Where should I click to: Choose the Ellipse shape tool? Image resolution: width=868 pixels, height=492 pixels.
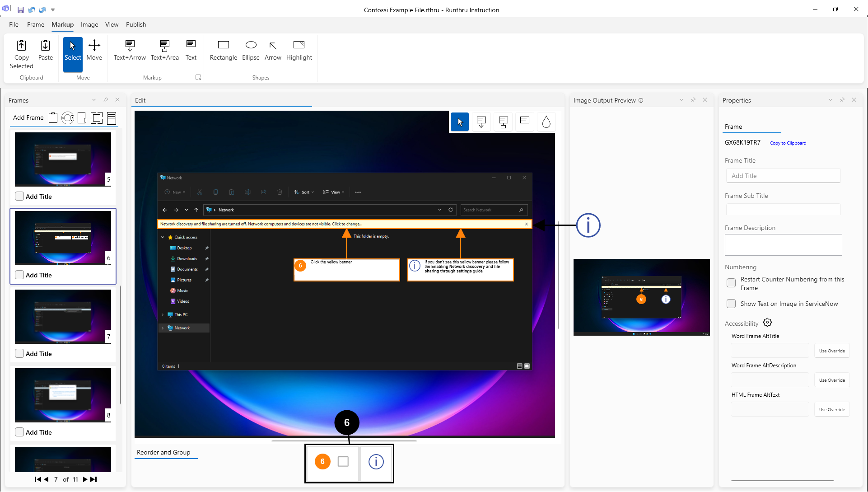click(x=251, y=50)
